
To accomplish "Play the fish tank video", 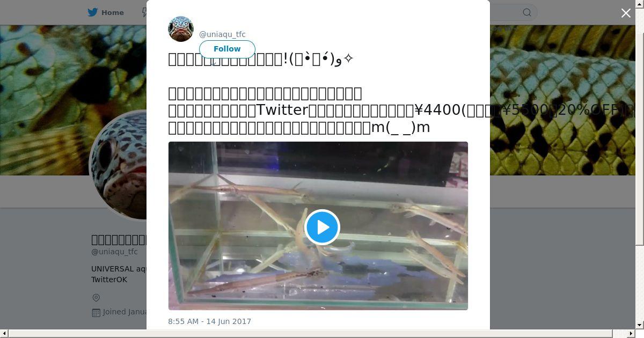I will click(322, 227).
